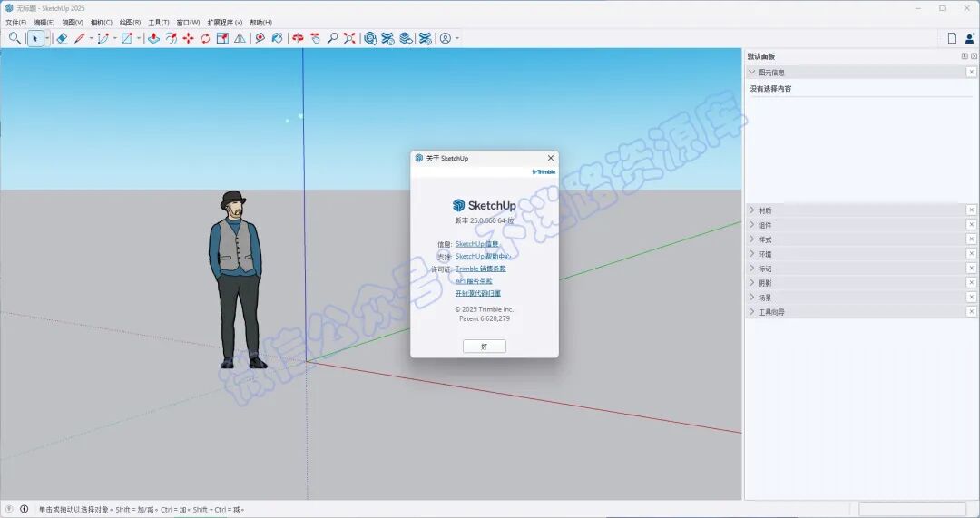Open the 帮助(H) menu

[x=260, y=23]
